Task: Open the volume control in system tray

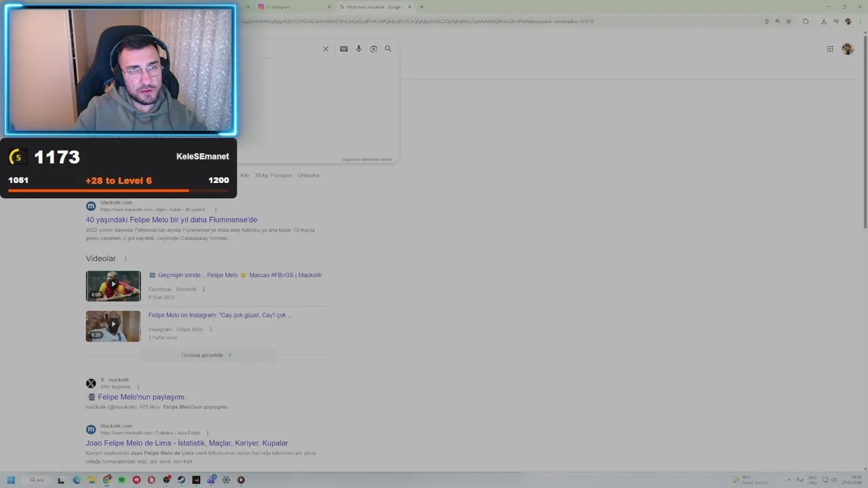Action: [x=834, y=480]
